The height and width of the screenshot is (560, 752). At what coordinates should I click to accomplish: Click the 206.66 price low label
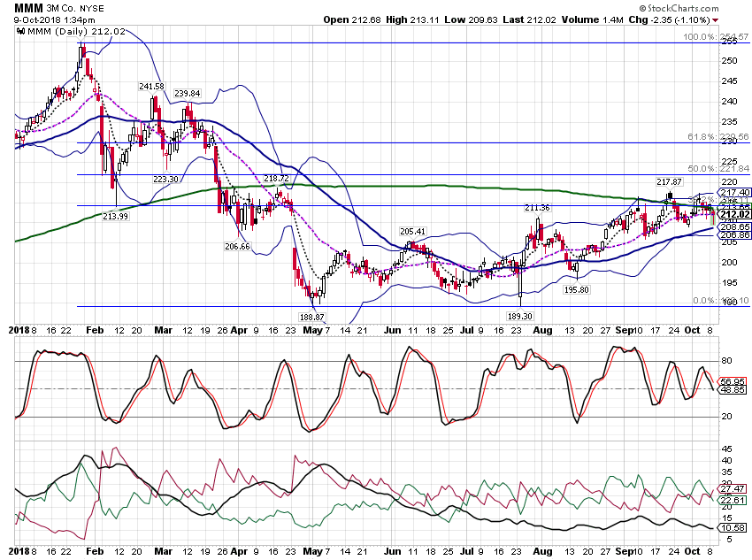coord(237,247)
